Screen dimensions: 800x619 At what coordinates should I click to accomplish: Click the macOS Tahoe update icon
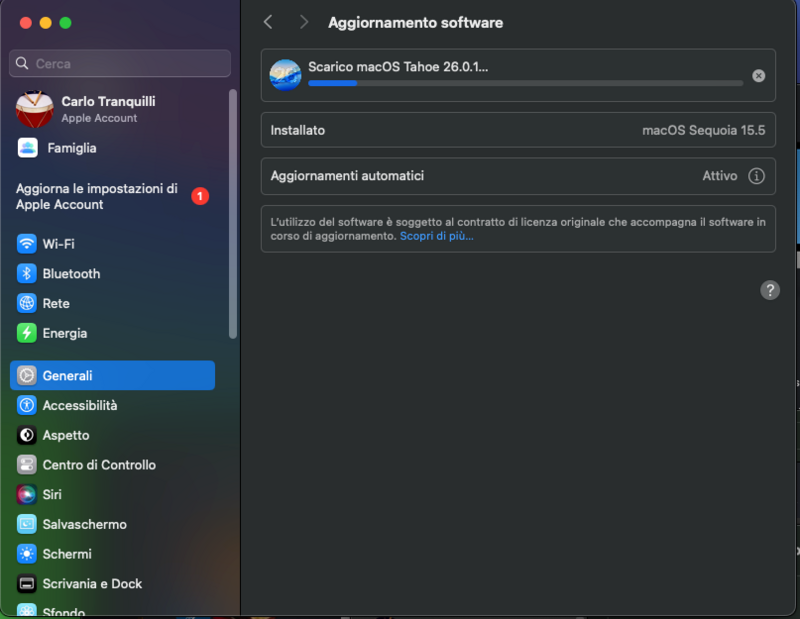285,75
